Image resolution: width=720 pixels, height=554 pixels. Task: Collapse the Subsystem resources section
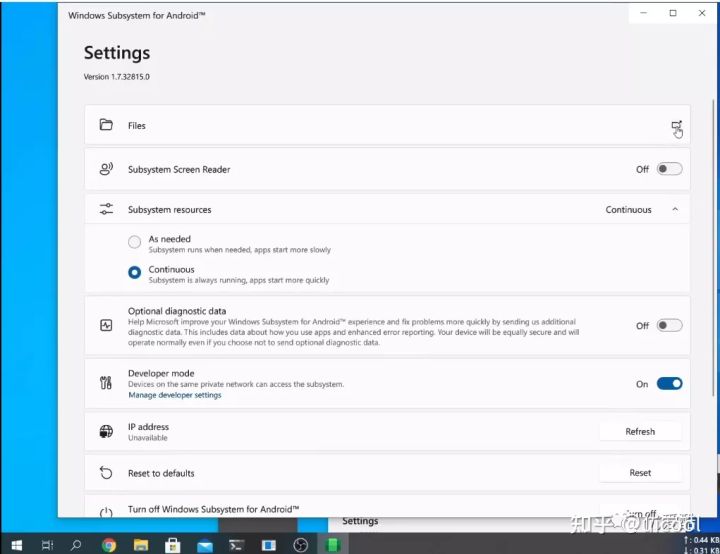tap(675, 209)
